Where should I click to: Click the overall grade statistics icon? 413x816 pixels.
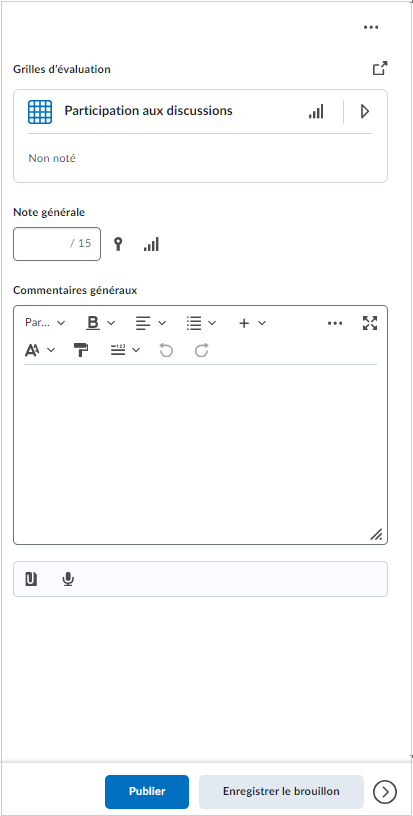pyautogui.click(x=151, y=244)
